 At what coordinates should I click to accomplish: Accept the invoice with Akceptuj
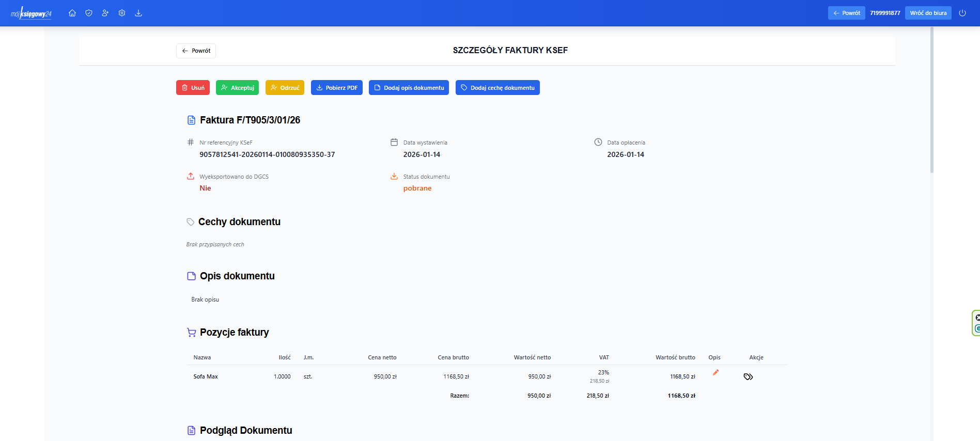[x=237, y=88]
